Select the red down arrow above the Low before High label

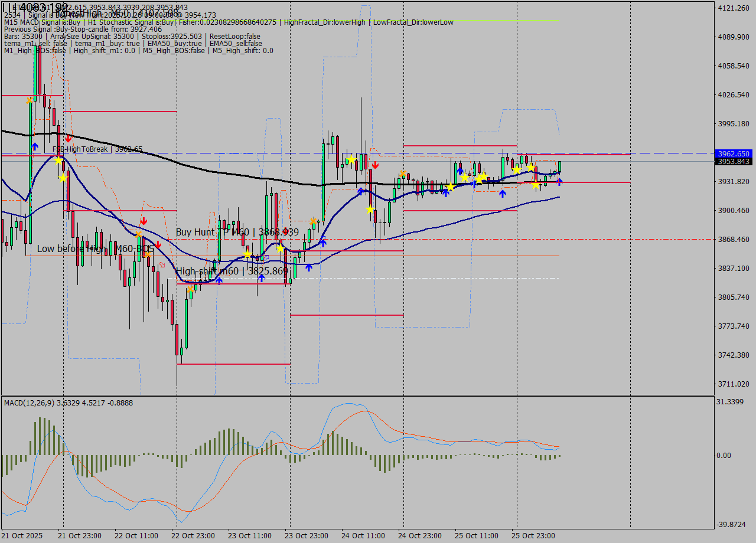144,221
